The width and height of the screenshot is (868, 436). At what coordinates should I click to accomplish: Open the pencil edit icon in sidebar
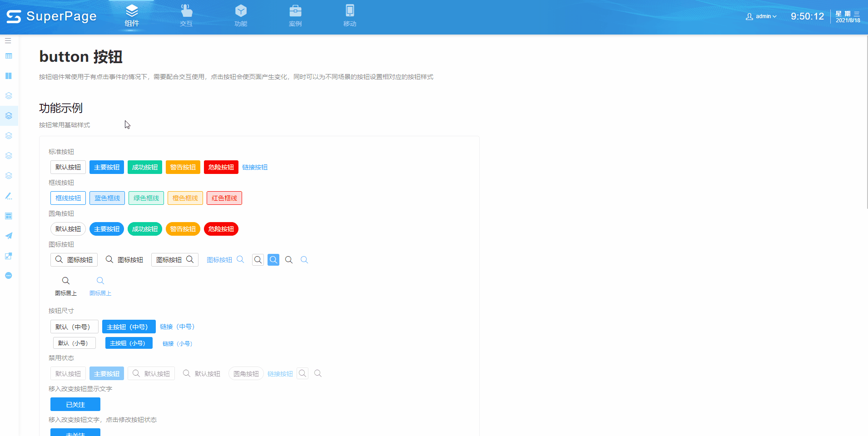(x=9, y=196)
